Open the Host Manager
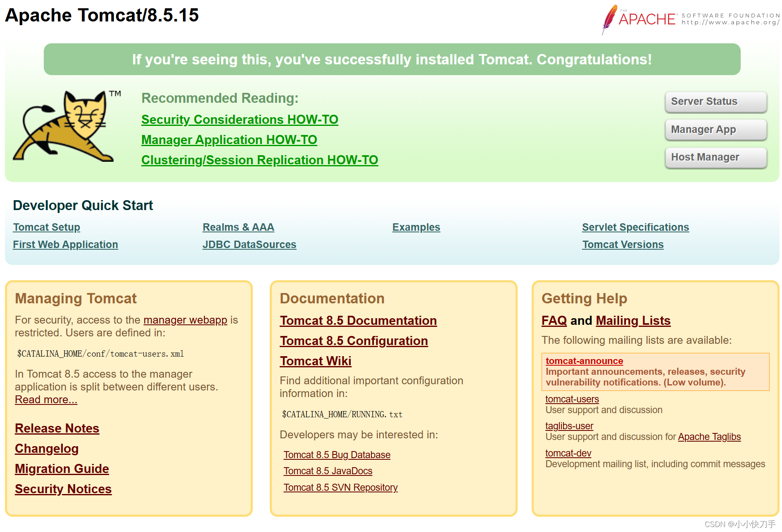Screen dimensions: 782x532 tap(716, 157)
